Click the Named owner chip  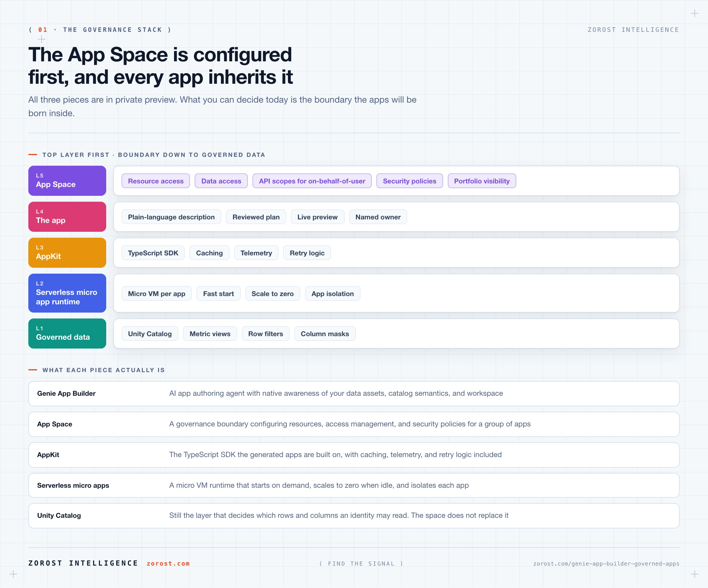pos(378,217)
